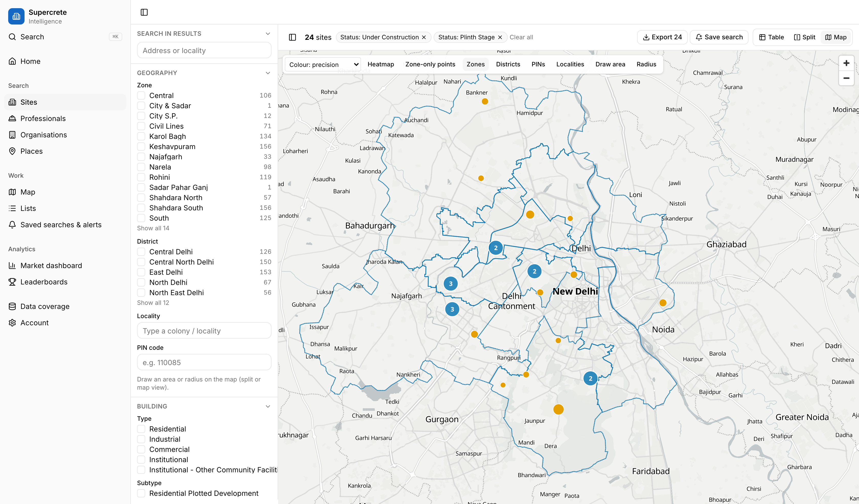
Task: Zoom in on the map
Action: pyautogui.click(x=846, y=63)
